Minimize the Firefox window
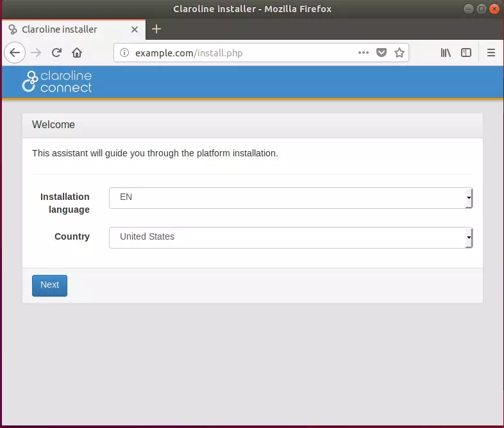Viewport: 504px width, 428px height. [x=468, y=9]
